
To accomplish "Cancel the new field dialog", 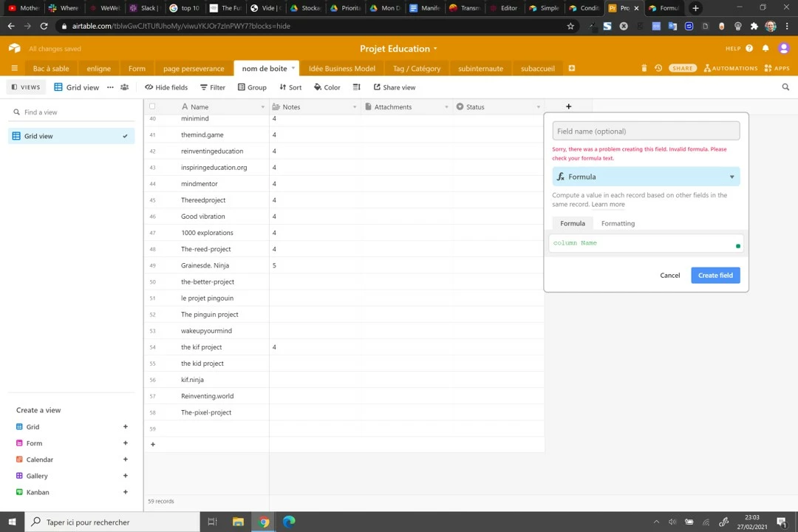I will tap(669, 276).
